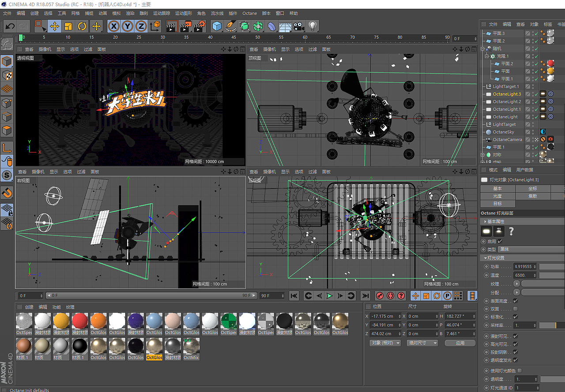Toggle Snap magnet icon in sidebar

(7, 193)
